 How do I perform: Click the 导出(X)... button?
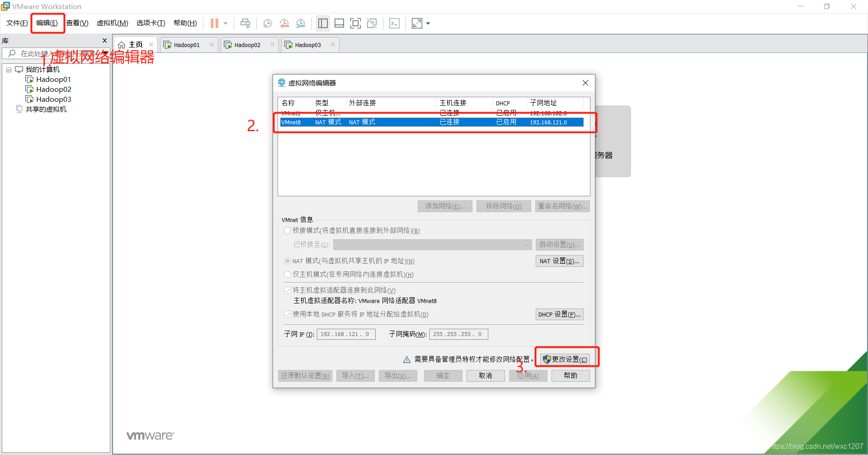pos(398,376)
